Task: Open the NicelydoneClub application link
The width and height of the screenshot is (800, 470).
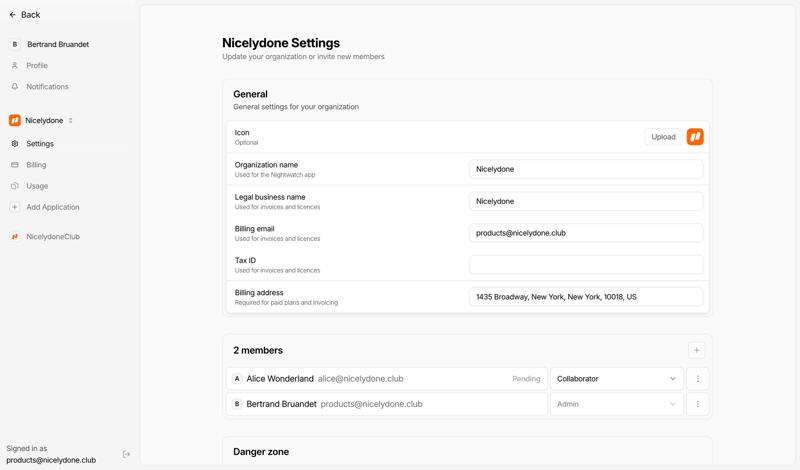Action: tap(53, 237)
